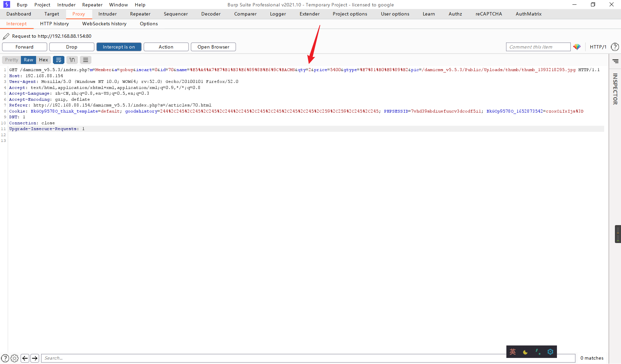Image resolution: width=621 pixels, height=364 pixels.
Task: Open the Action dropdown menu
Action: [166, 47]
